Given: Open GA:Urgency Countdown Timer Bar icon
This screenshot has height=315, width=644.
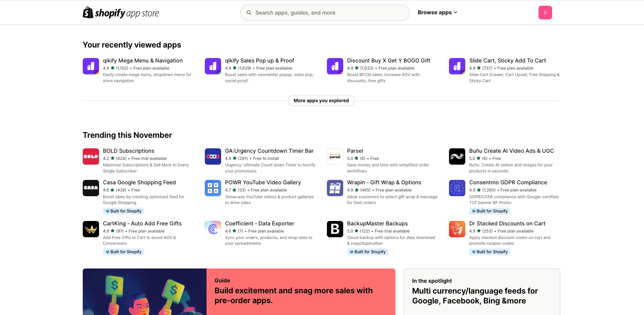Looking at the screenshot, I should coord(213,156).
